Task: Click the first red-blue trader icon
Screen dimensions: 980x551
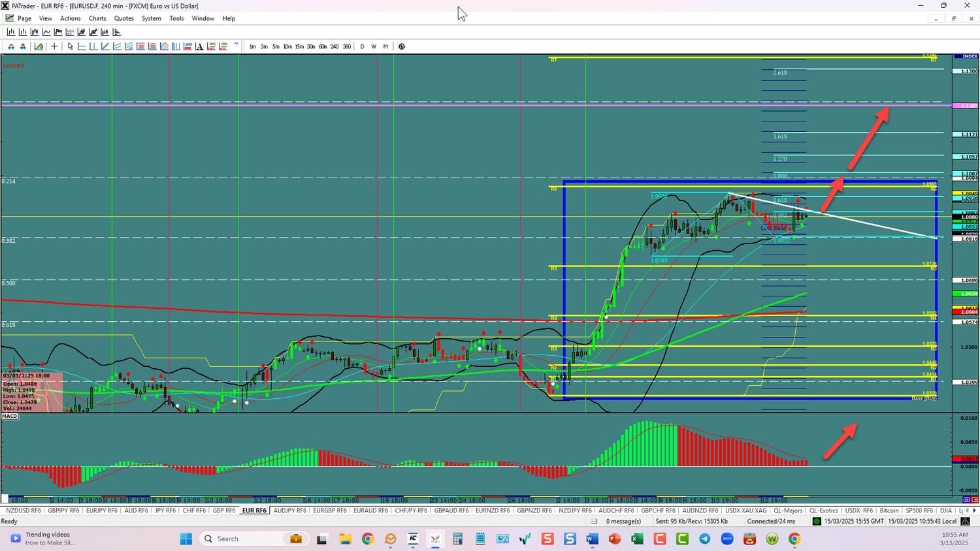Action: click(x=11, y=46)
